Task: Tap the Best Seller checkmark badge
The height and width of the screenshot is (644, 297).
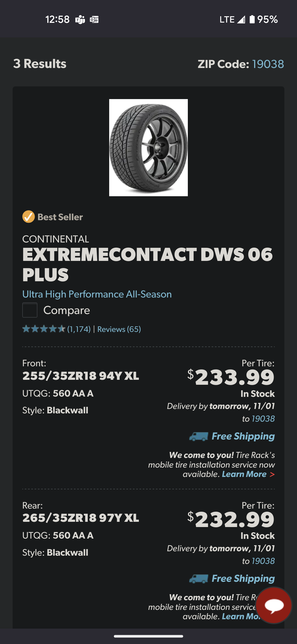Action: (x=29, y=217)
